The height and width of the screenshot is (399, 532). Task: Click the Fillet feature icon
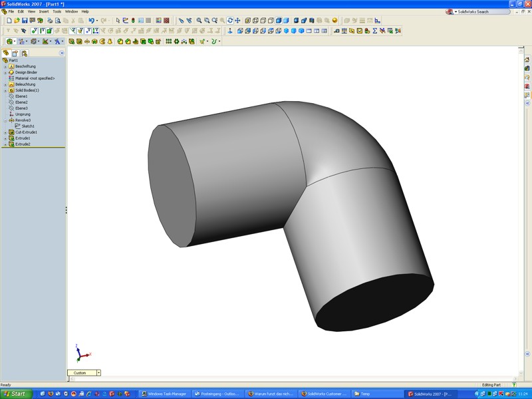tap(120, 41)
